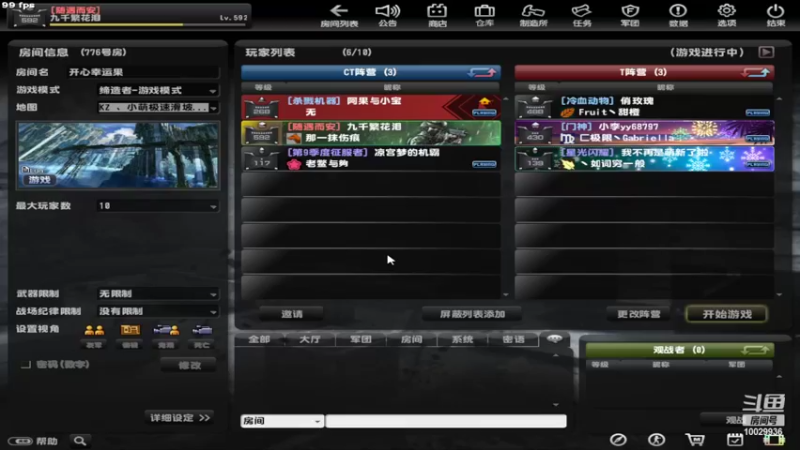Screen dimensions: 800x450
Task: Select the red highlighted first CT player row
Action: tap(371, 107)
